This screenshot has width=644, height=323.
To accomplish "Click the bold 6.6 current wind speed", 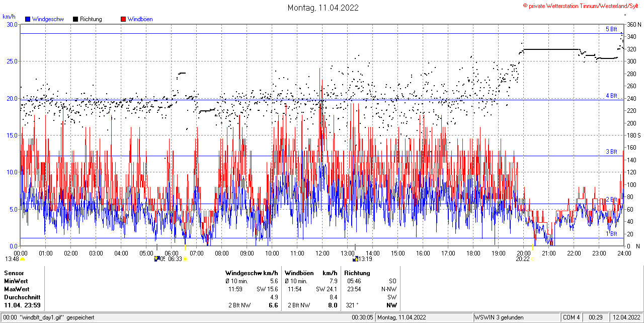I will (274, 305).
